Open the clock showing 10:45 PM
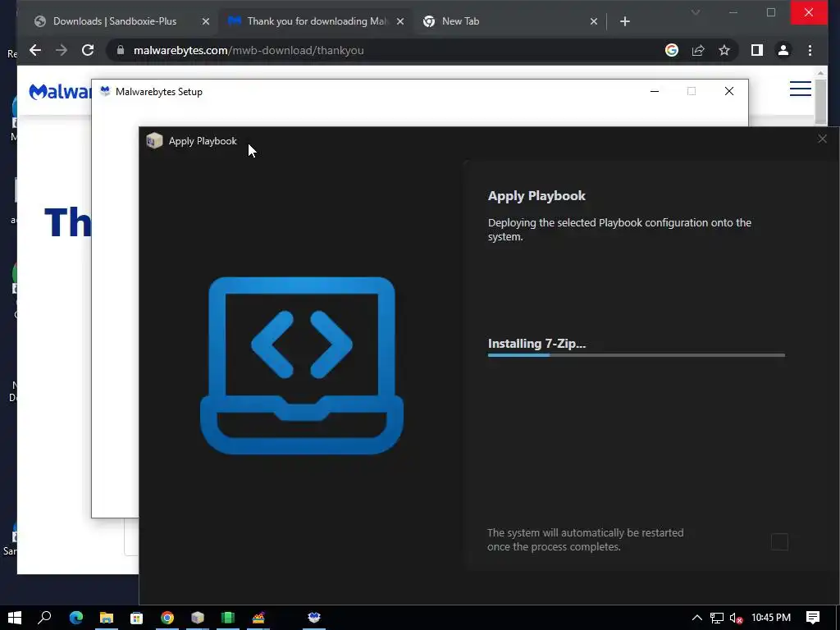Viewport: 840px width, 630px height. [x=771, y=618]
